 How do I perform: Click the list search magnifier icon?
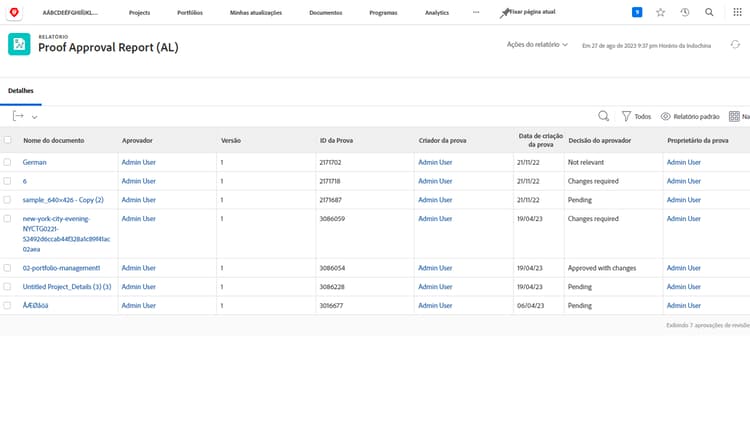[x=603, y=116]
